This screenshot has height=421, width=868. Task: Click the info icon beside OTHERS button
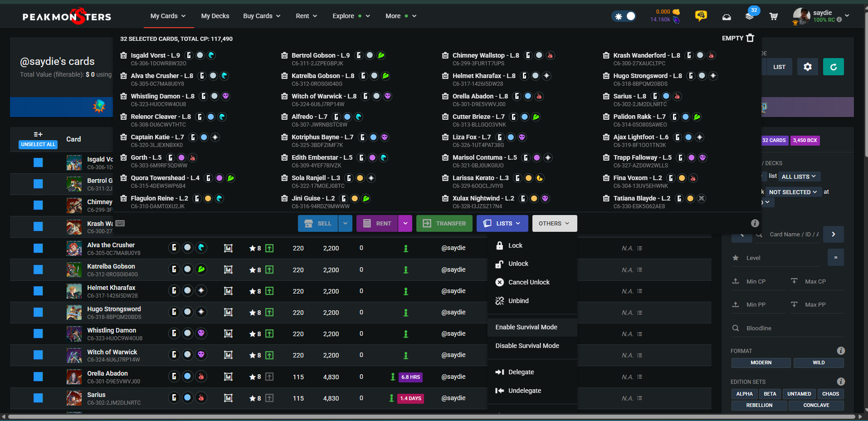click(755, 223)
